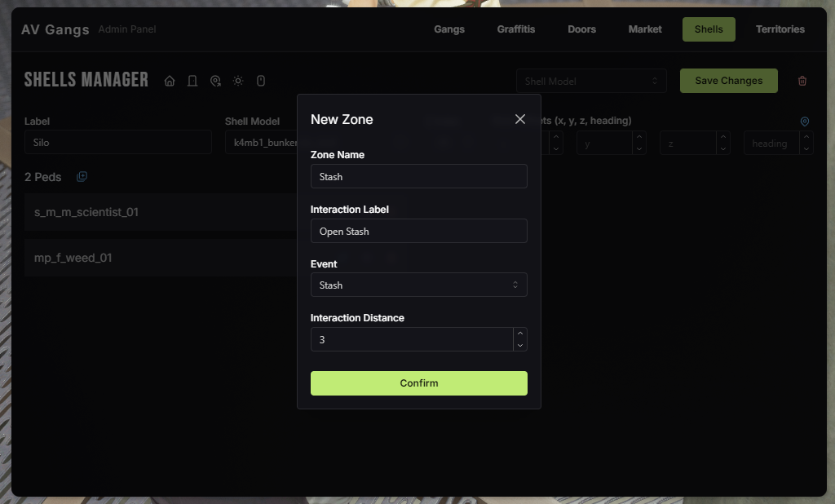Increase the Interaction Distance value
Screen dimensions: 835x504
point(520,334)
